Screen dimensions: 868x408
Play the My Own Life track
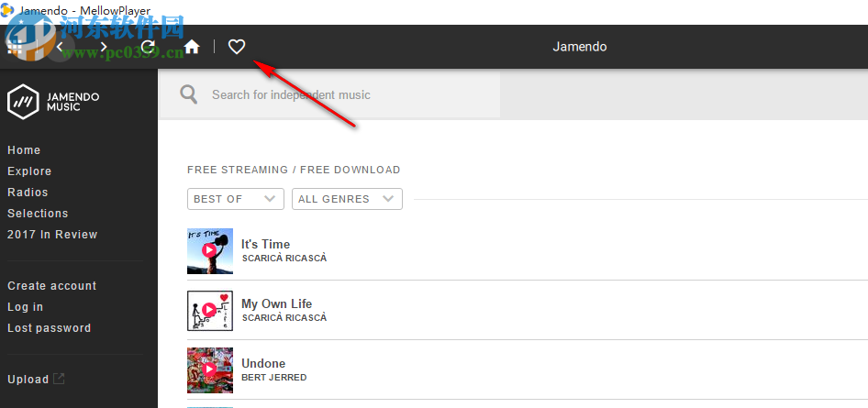(x=209, y=310)
